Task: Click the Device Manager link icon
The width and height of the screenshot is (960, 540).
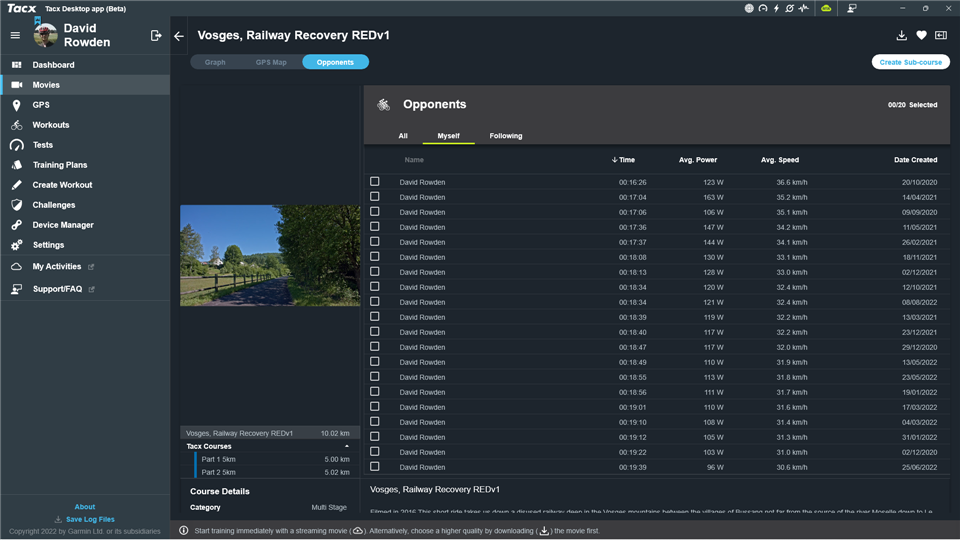Action: [x=17, y=225]
